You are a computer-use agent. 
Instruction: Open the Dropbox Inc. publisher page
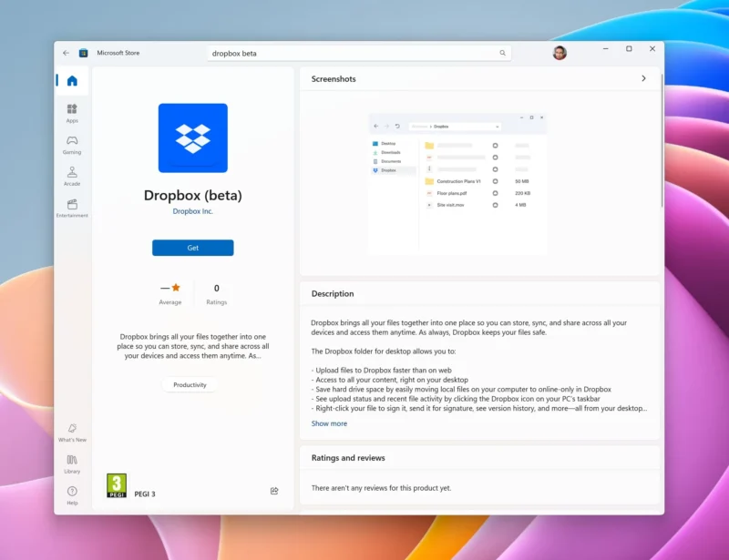point(192,210)
